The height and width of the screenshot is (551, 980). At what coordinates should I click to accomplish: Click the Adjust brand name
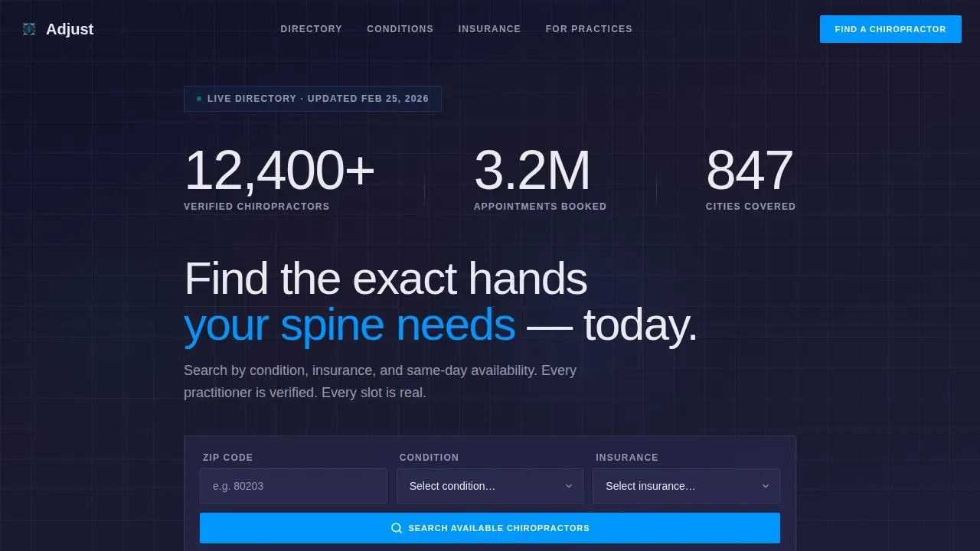[70, 29]
